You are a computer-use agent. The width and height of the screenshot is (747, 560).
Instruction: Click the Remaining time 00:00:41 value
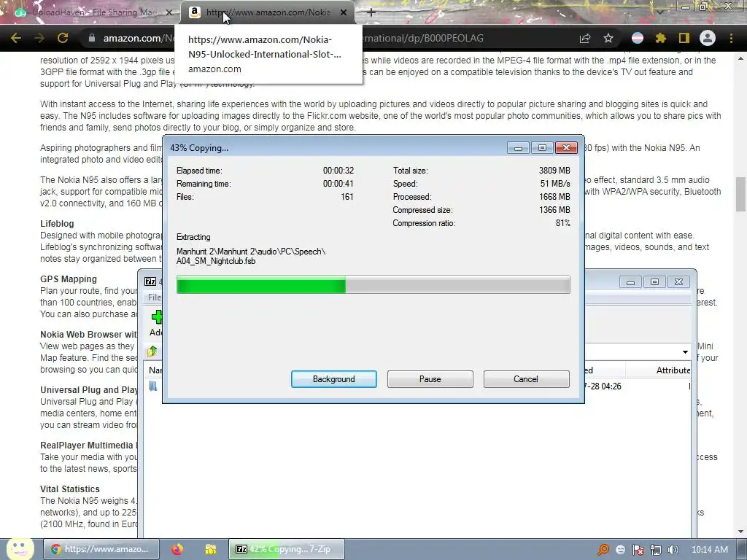pos(338,184)
